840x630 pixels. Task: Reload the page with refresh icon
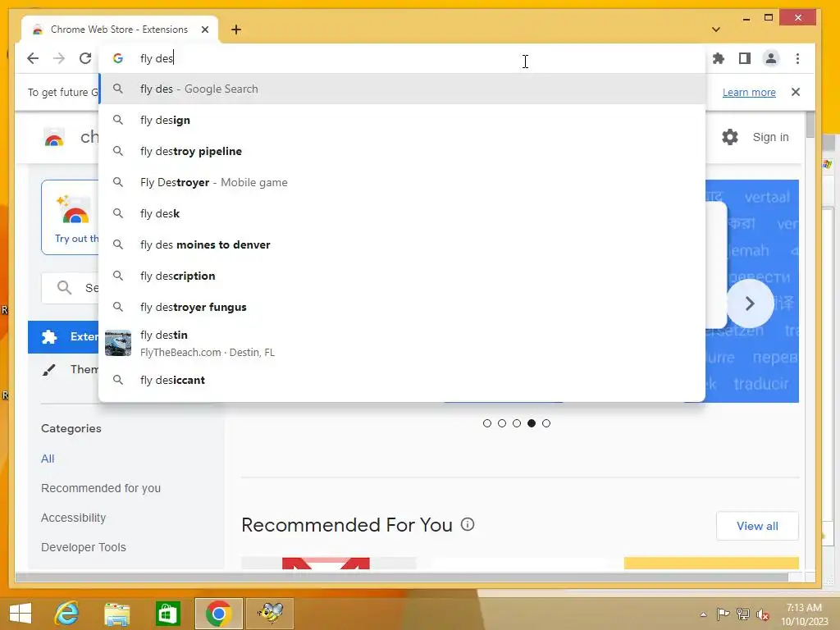[x=85, y=58]
